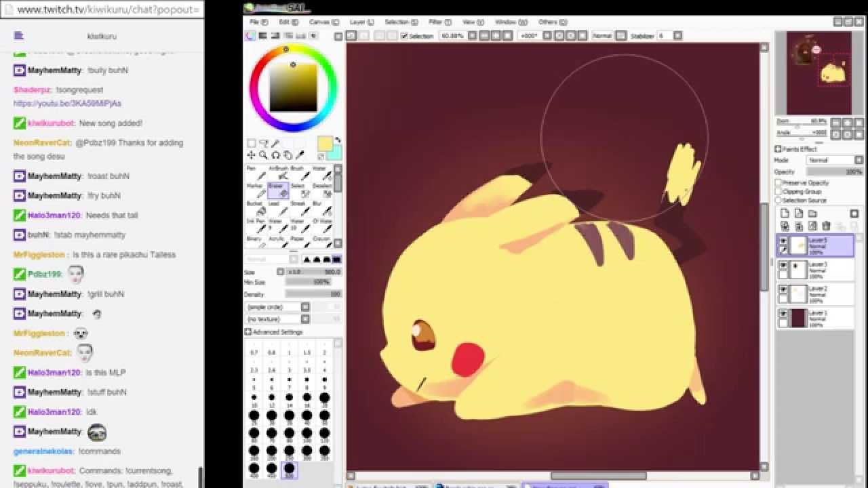Pick the first Water brush tool
The height and width of the screenshot is (488, 868).
click(x=321, y=173)
